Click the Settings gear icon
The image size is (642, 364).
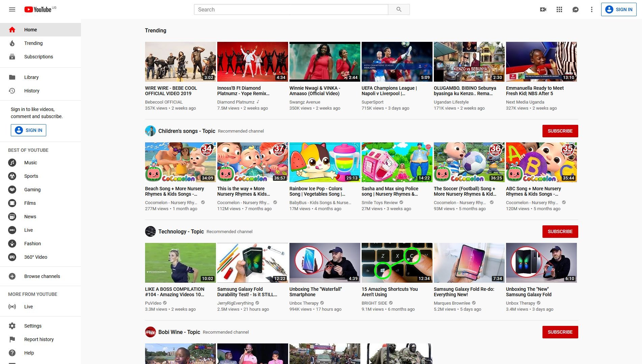pos(12,326)
